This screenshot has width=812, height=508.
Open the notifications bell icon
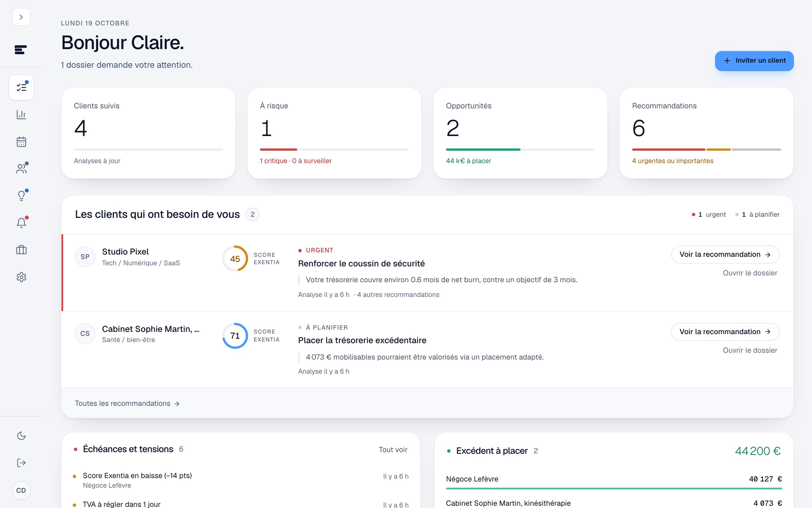[21, 223]
